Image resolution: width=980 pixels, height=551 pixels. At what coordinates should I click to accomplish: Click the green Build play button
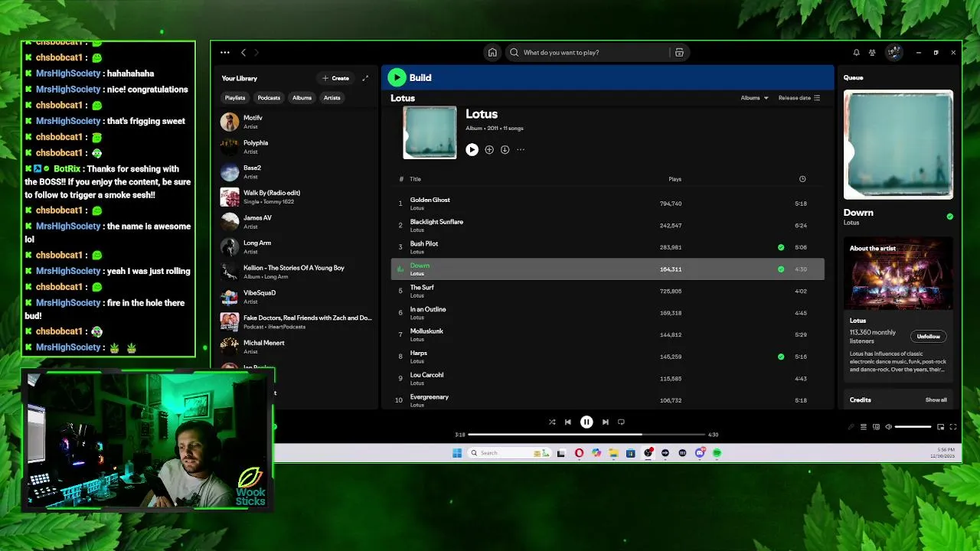pyautogui.click(x=397, y=77)
